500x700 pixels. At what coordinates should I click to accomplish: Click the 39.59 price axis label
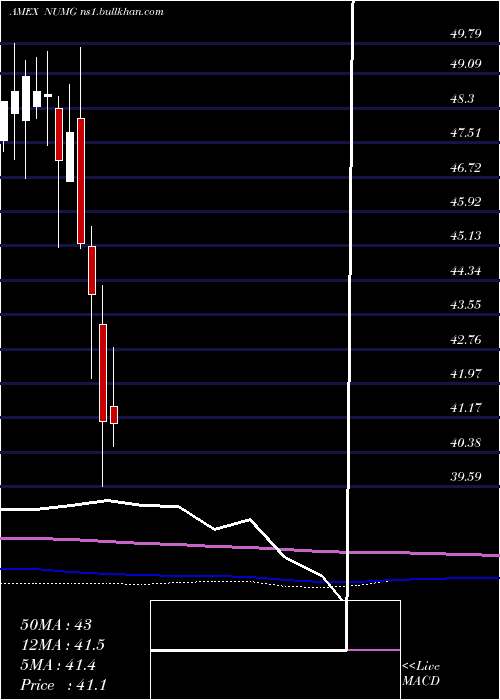(x=466, y=477)
